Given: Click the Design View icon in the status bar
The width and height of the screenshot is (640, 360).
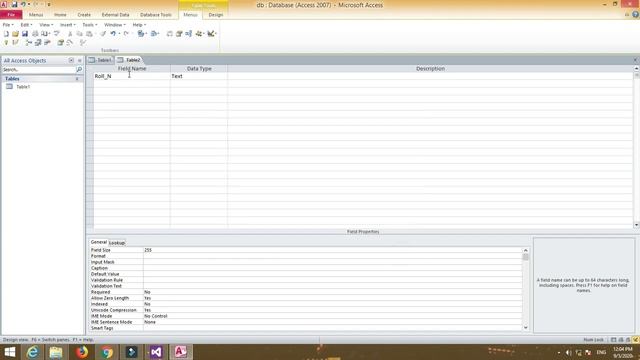Looking at the screenshot, I should (x=636, y=340).
